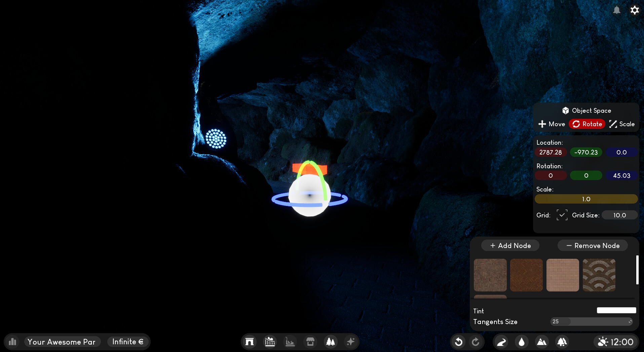
Task: Select the wave pattern texture thumbnail
Action: 599,275
